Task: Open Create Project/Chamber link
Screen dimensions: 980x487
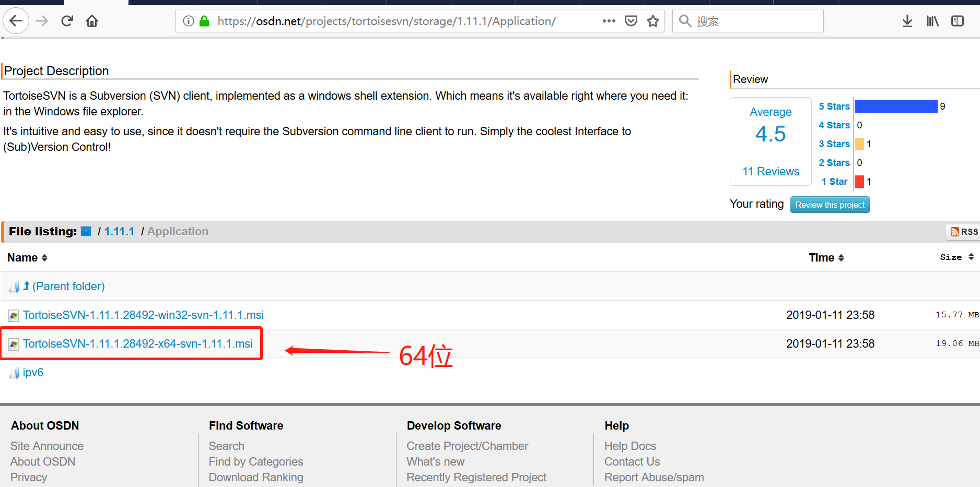Action: tap(468, 446)
